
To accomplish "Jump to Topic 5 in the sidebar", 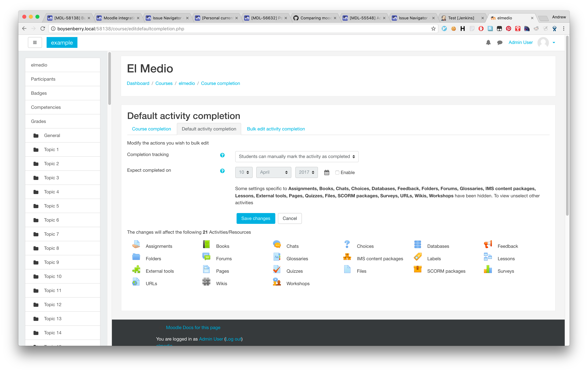I will 63,206.
